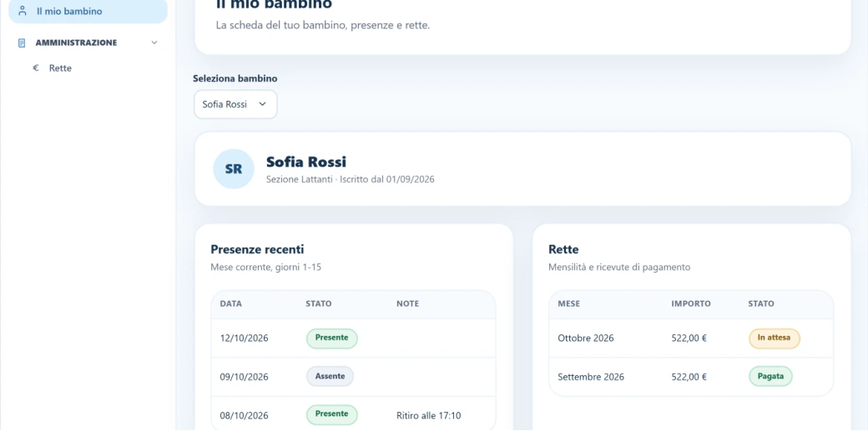
Task: Click the document icon beside AMMINISTRAZIONE
Action: click(23, 43)
